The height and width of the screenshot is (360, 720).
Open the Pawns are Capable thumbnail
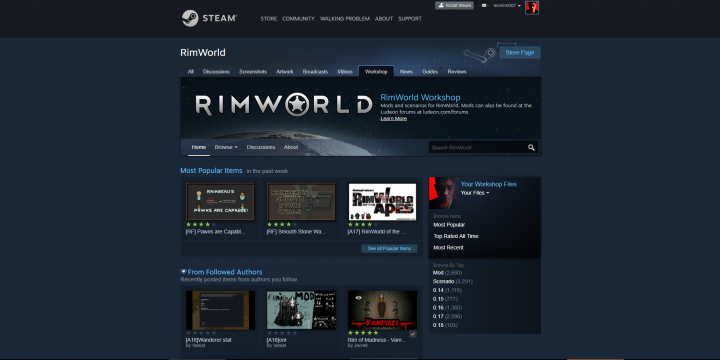[220, 202]
